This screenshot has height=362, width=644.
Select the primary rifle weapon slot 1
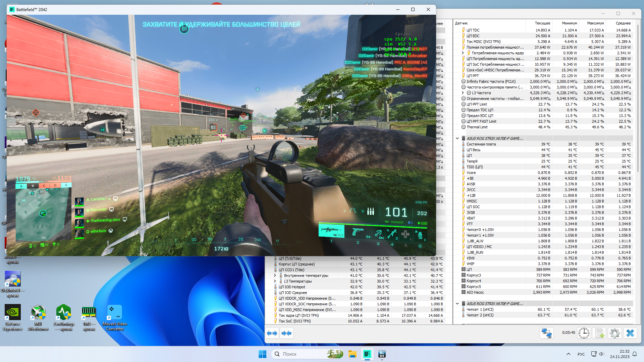(x=331, y=232)
